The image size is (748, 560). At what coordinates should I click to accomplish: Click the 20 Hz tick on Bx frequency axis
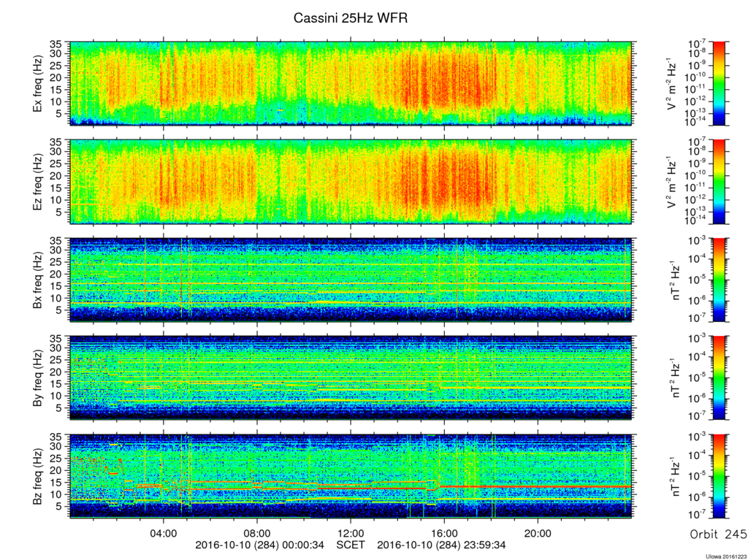(x=57, y=275)
